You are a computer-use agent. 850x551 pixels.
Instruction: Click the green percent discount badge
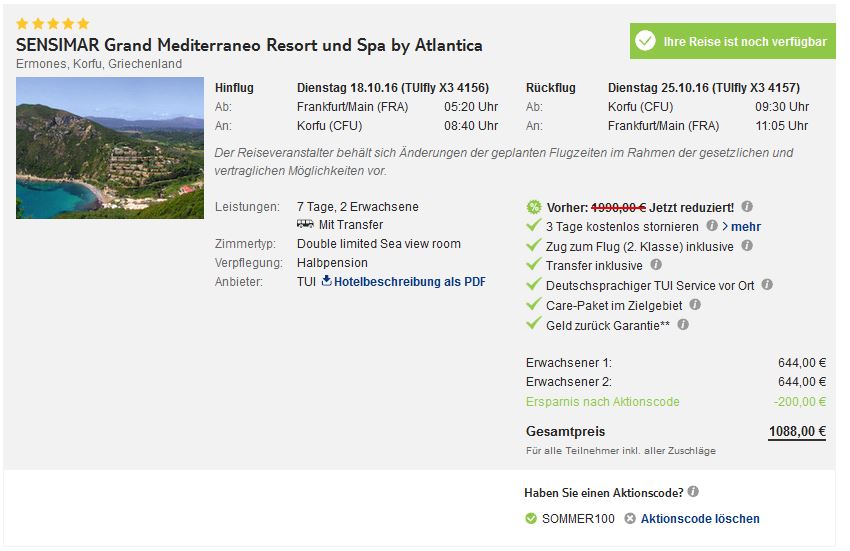coord(534,207)
